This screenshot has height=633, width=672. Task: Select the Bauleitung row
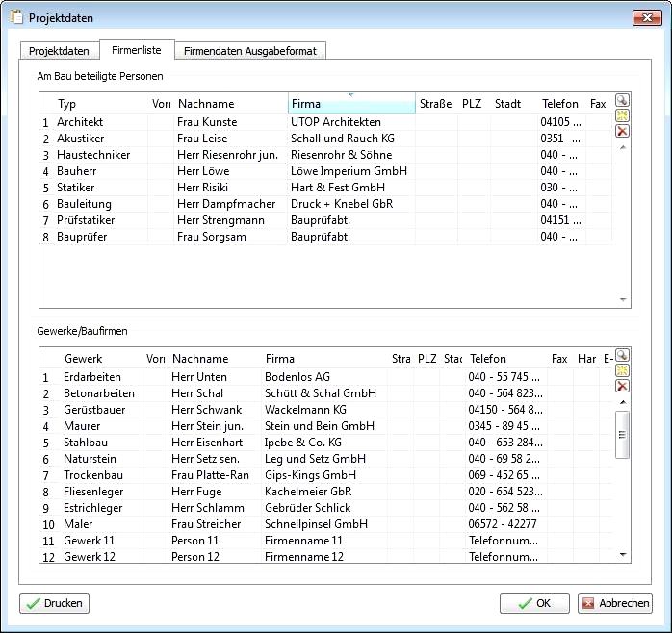[325, 204]
